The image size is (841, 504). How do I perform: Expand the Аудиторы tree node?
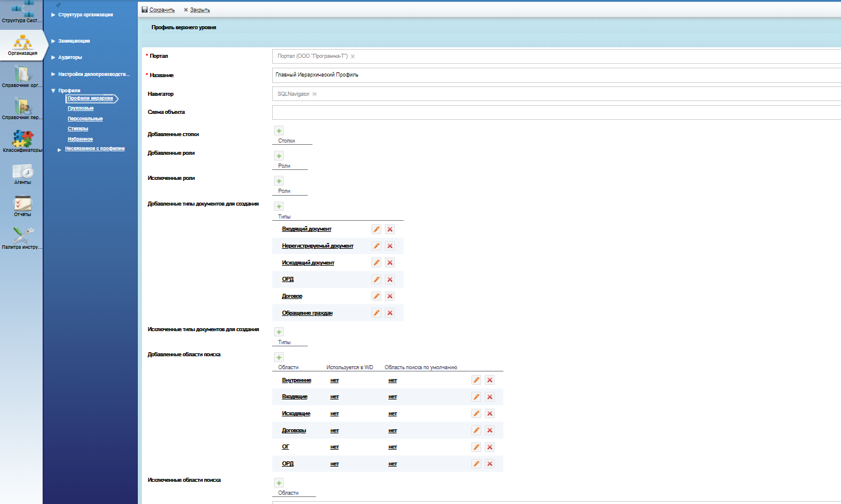coord(53,57)
